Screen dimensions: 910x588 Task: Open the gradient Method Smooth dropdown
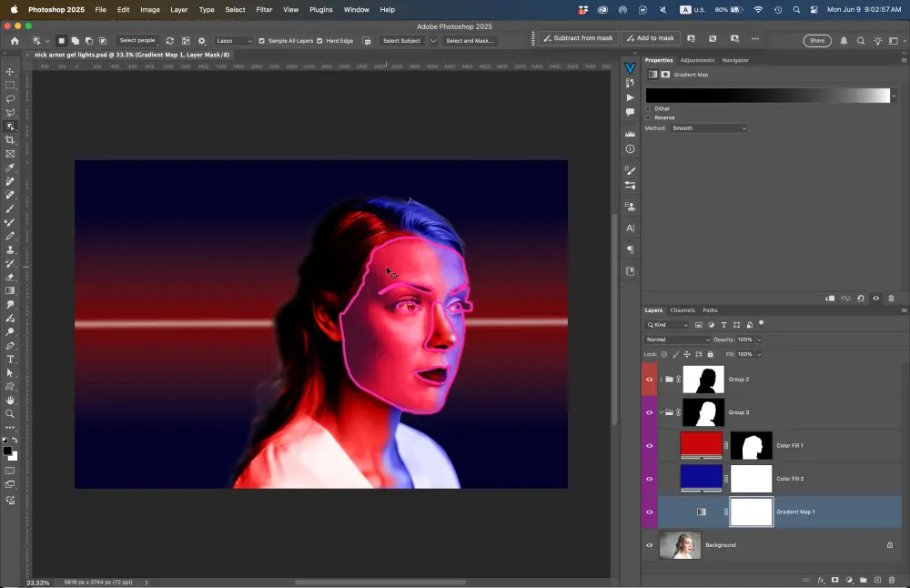coord(709,128)
